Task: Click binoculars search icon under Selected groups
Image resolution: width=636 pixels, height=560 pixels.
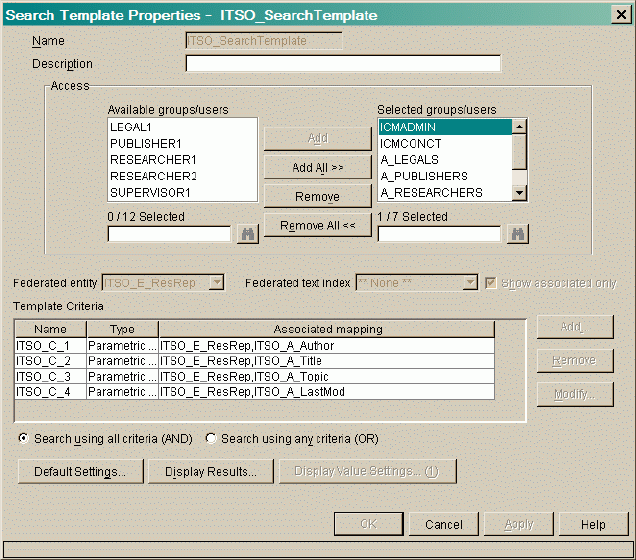Action: click(517, 233)
